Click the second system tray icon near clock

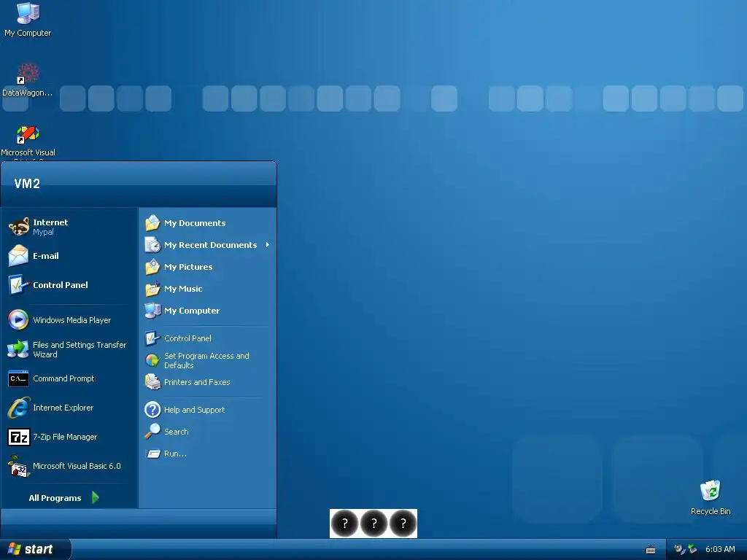692,549
